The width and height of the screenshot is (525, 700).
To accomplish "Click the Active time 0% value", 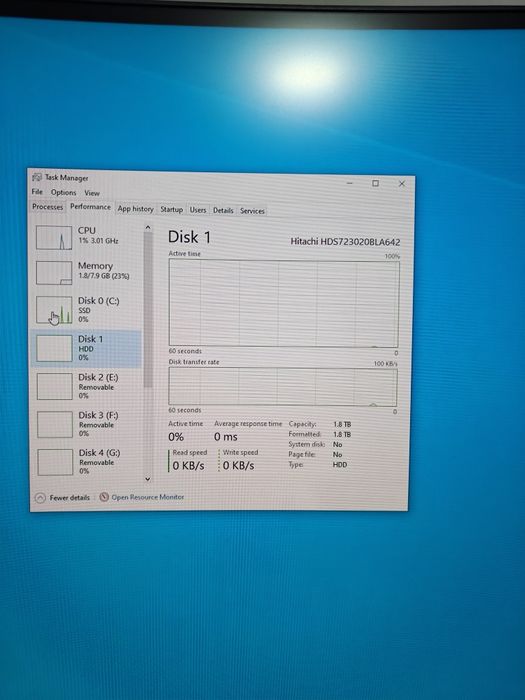I will [176, 437].
